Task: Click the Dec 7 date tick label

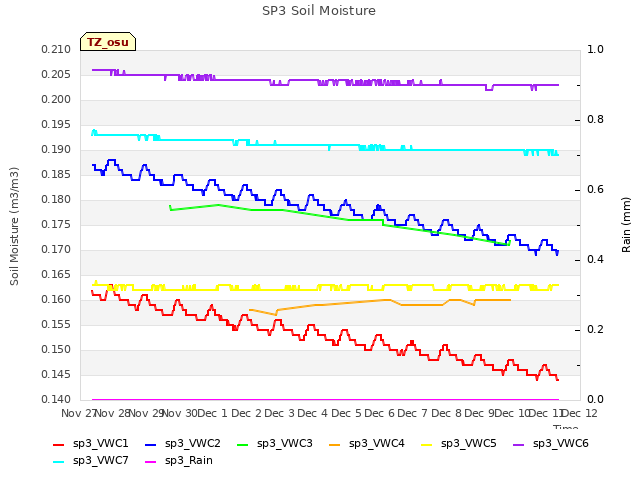Action: click(413, 413)
